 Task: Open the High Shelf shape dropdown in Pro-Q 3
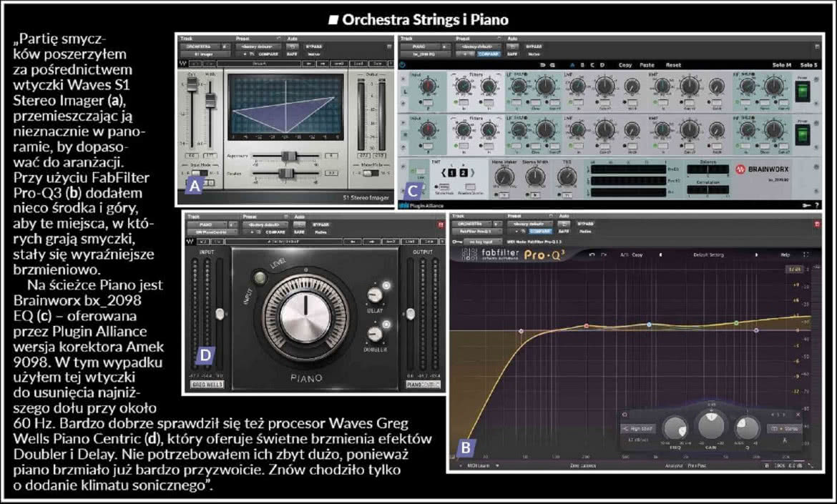tap(638, 428)
